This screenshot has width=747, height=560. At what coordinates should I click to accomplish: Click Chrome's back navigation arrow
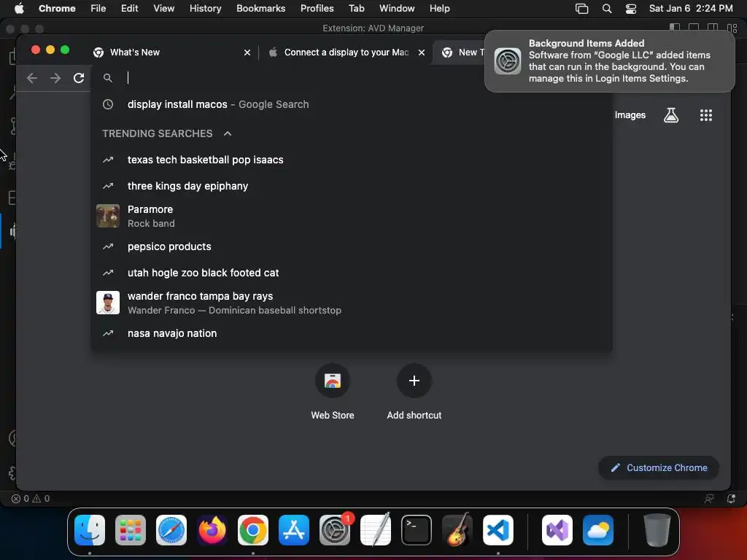coord(32,78)
